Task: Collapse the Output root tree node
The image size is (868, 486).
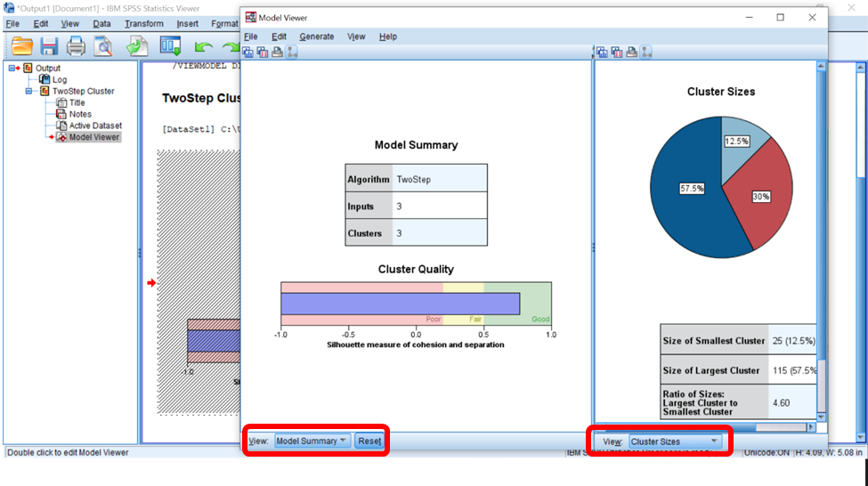Action: [12, 68]
